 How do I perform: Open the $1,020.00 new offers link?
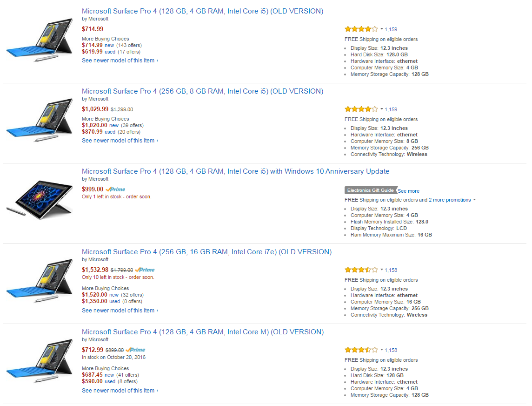click(113, 125)
